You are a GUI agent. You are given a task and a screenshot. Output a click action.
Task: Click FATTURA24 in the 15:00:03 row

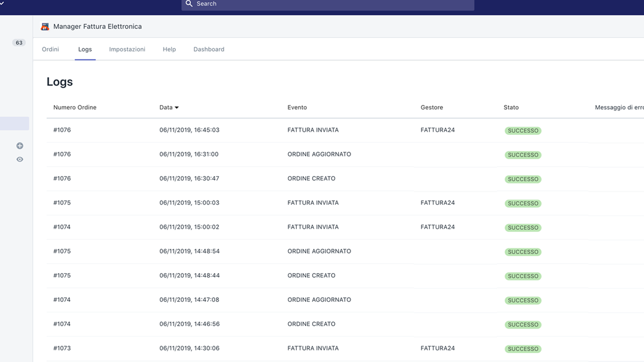click(438, 203)
